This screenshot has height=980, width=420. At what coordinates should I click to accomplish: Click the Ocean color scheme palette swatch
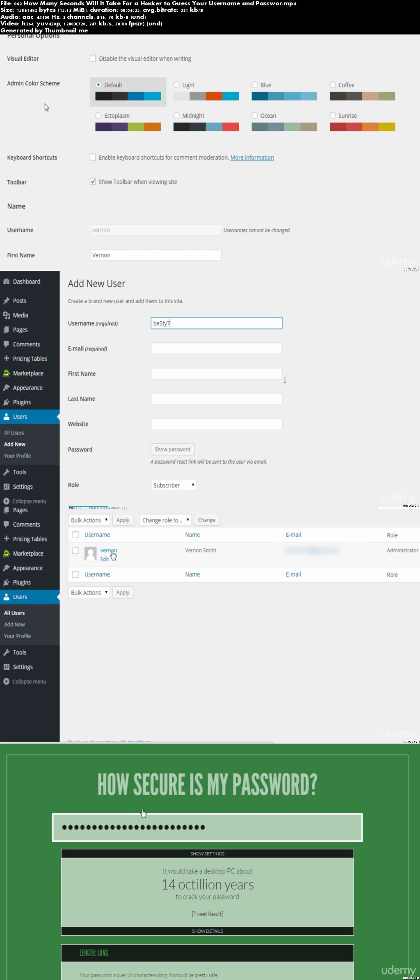click(284, 127)
